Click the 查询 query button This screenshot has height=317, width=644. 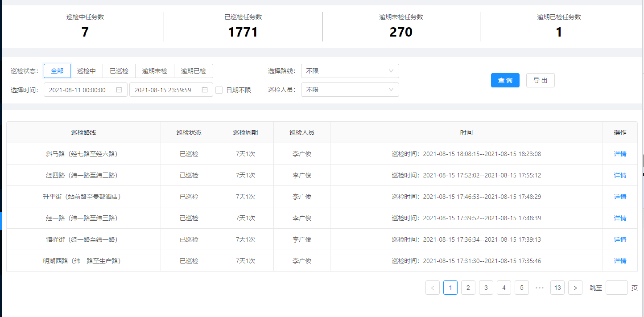(x=505, y=80)
